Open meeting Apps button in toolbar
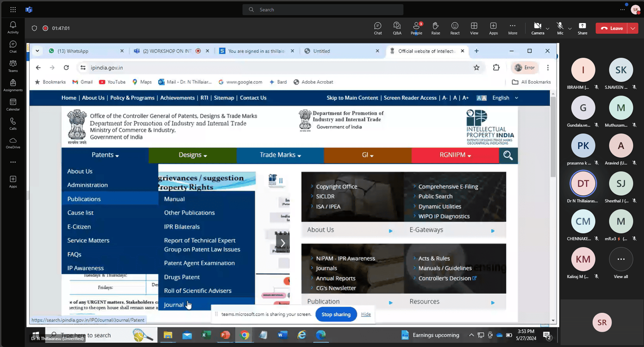The image size is (644, 347). (x=494, y=28)
